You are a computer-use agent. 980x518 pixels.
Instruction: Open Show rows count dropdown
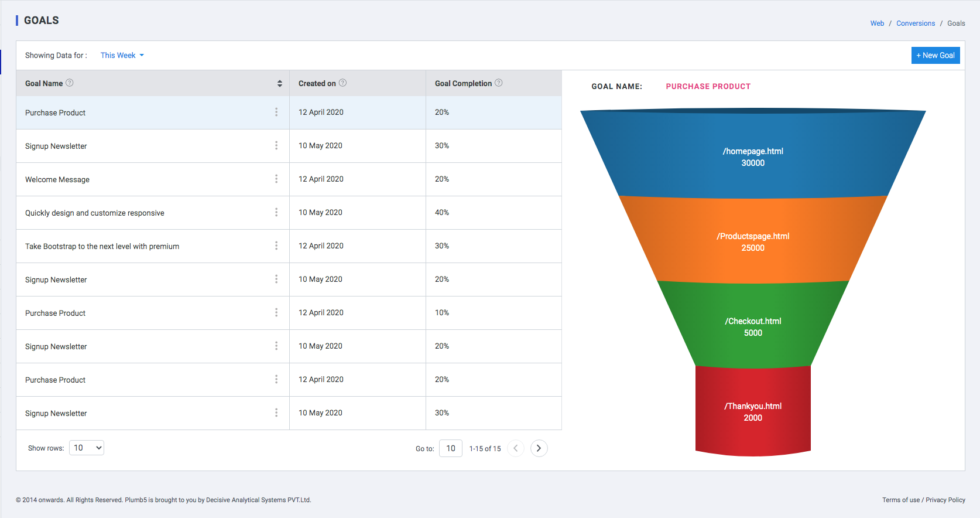[x=87, y=448]
